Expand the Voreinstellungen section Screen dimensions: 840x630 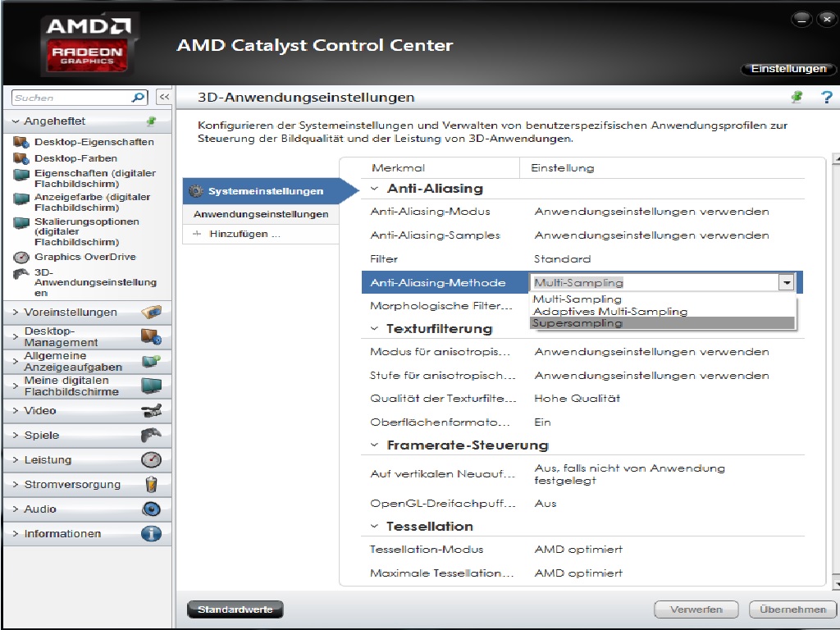(x=16, y=312)
